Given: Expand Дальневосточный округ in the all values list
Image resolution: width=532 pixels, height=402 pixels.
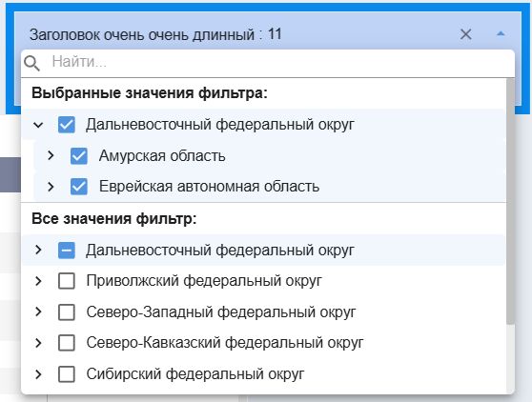Looking at the screenshot, I should click(x=38, y=250).
